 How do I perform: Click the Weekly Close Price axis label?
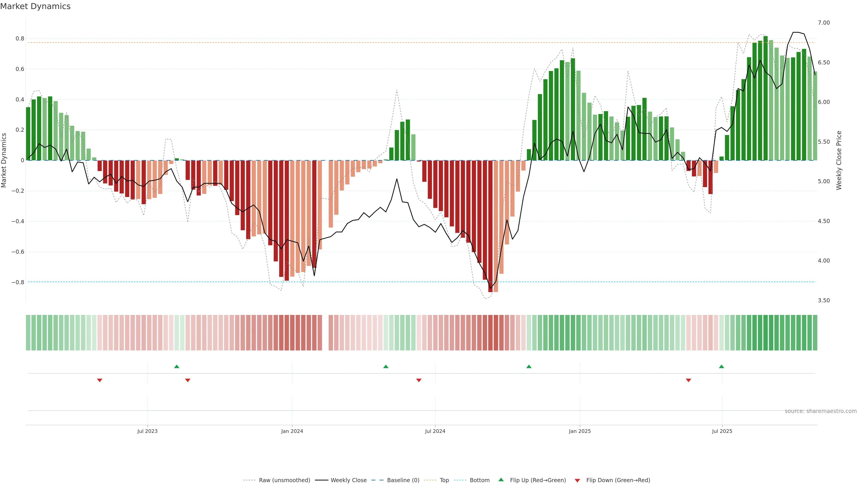tap(839, 160)
